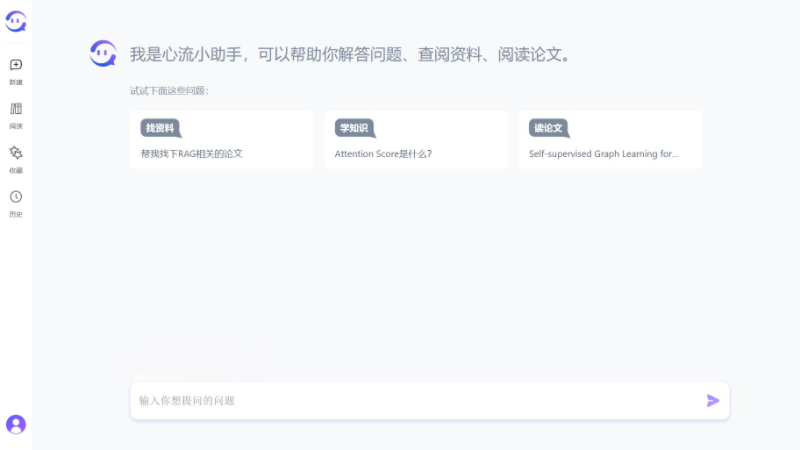Show chat history via the 历史 clock icon
800x450 pixels.
click(16, 197)
